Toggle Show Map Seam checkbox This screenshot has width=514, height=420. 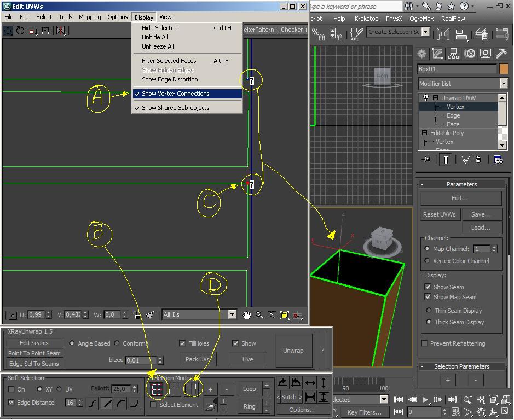[428, 297]
